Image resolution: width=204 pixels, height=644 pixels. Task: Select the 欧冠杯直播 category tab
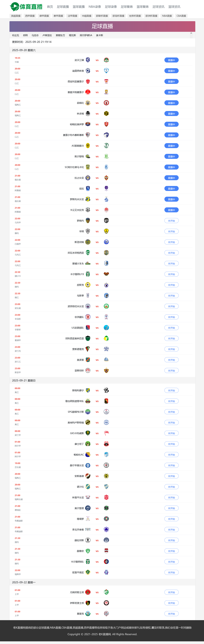coord(118,16)
